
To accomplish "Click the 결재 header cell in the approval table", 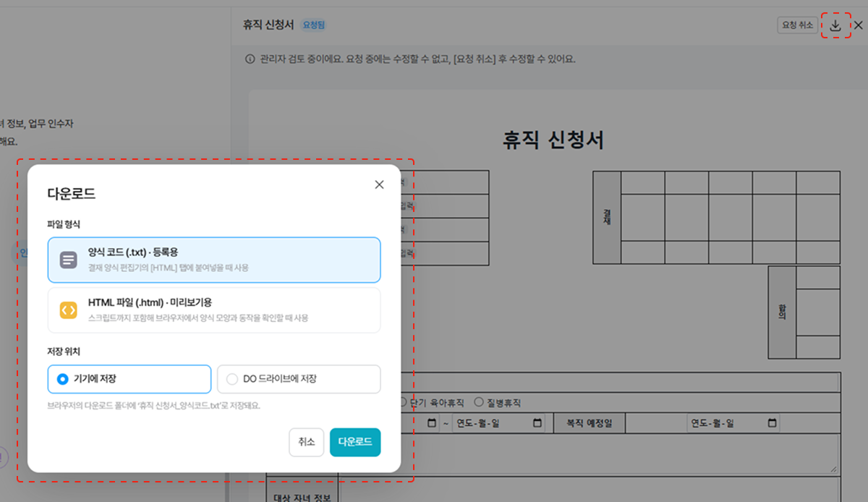I will click(607, 217).
